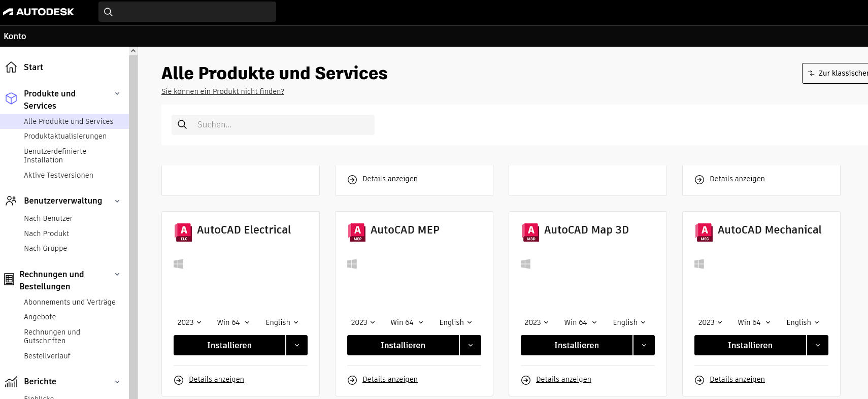Click arrow circle icon under AutoCAD Map 3D
Screen dimensions: 868x399
526,380
